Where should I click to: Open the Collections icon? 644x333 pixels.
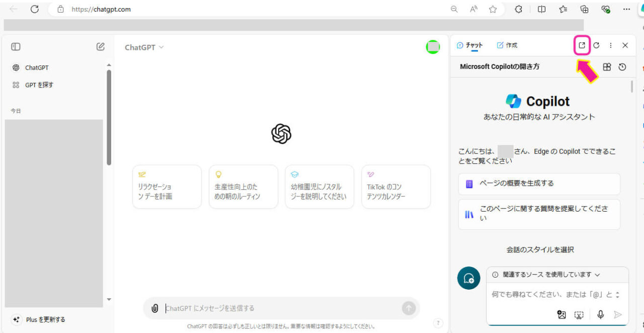(x=585, y=9)
